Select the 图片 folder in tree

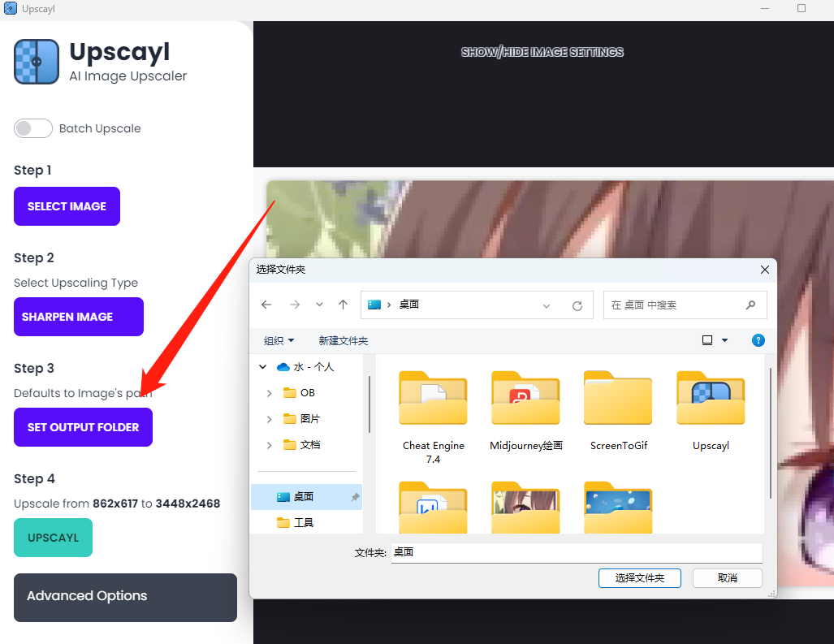(310, 419)
